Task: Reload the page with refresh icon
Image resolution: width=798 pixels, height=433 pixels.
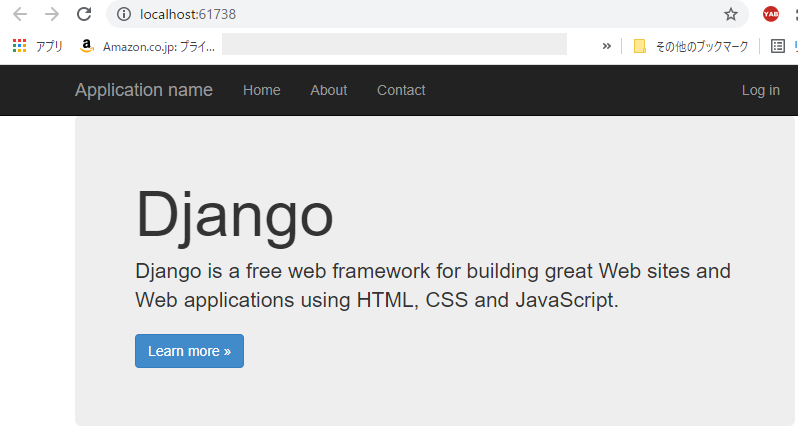Action: point(84,14)
